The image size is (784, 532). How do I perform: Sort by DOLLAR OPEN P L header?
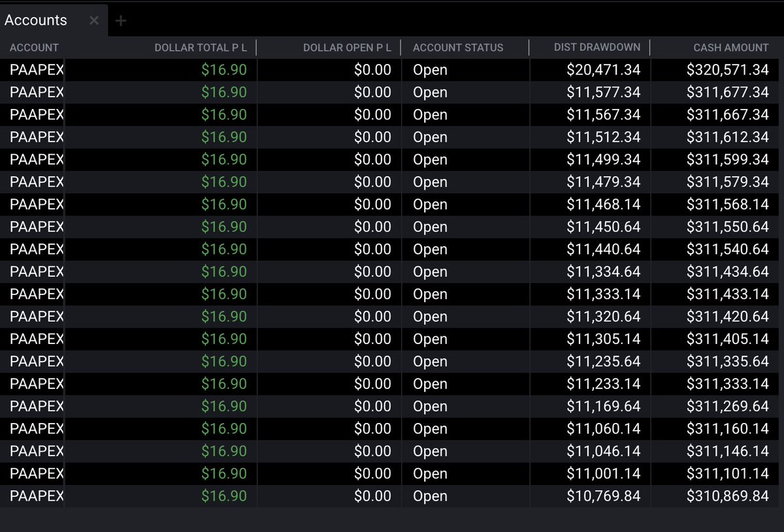pyautogui.click(x=348, y=48)
